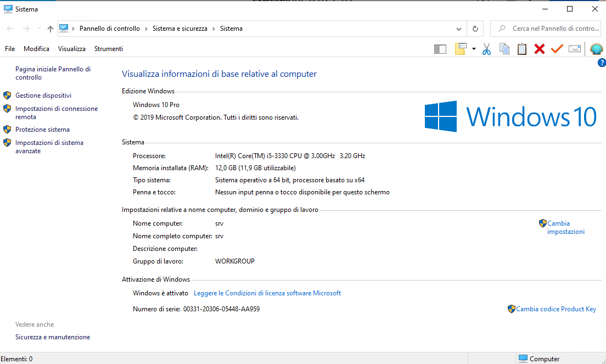Image resolution: width=606 pixels, height=364 pixels.
Task: Open Impostazioni di sistema avanzate
Action: coord(49,147)
